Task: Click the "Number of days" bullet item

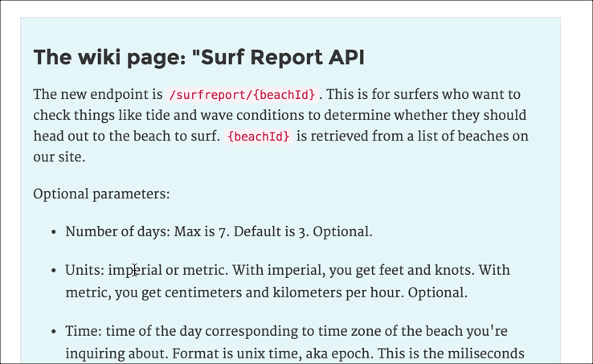Action: coord(219,231)
